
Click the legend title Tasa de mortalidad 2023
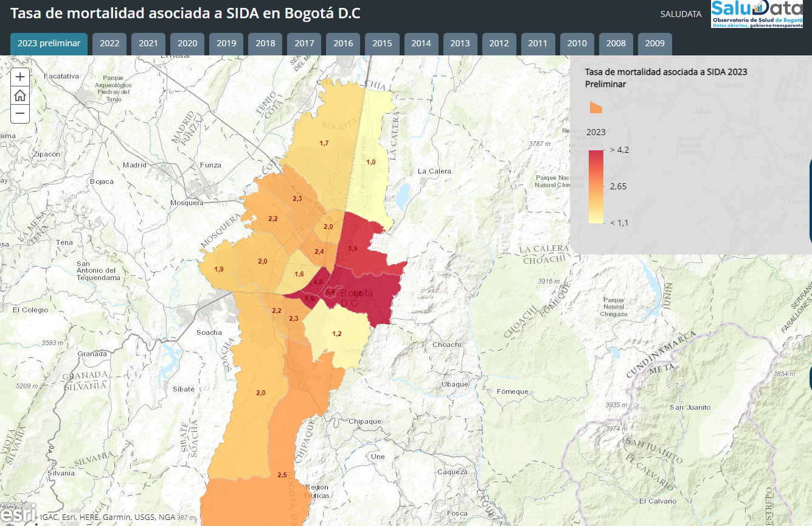click(x=666, y=78)
